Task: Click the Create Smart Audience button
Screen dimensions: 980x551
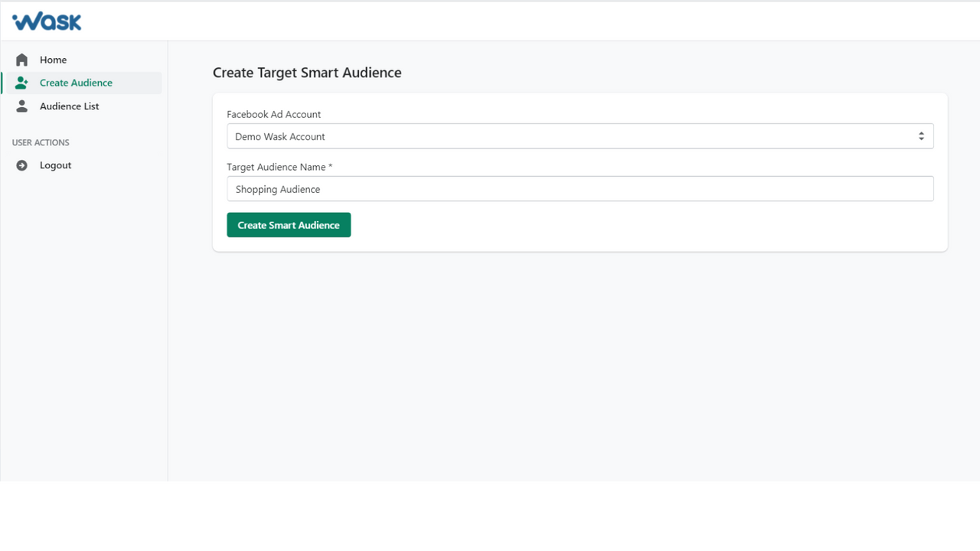Action: pos(289,225)
